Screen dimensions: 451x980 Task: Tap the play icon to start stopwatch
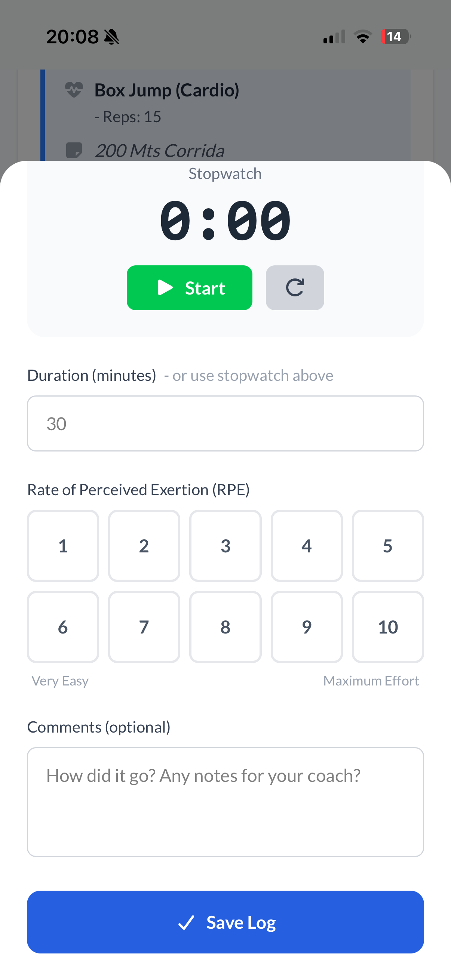(165, 288)
